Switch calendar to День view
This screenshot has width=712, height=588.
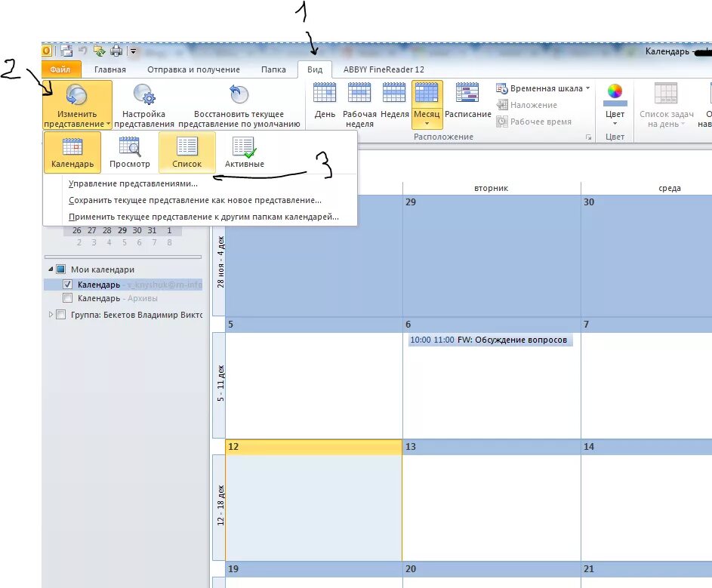coord(325,100)
